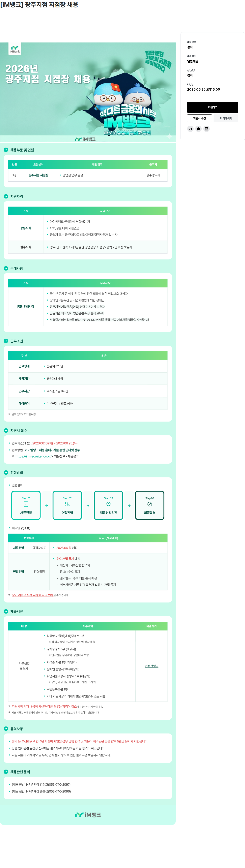This screenshot has width=245, height=868.
Task: Click the 최종학교 졸업(예정)증명서 1부 item
Action: click(65, 636)
